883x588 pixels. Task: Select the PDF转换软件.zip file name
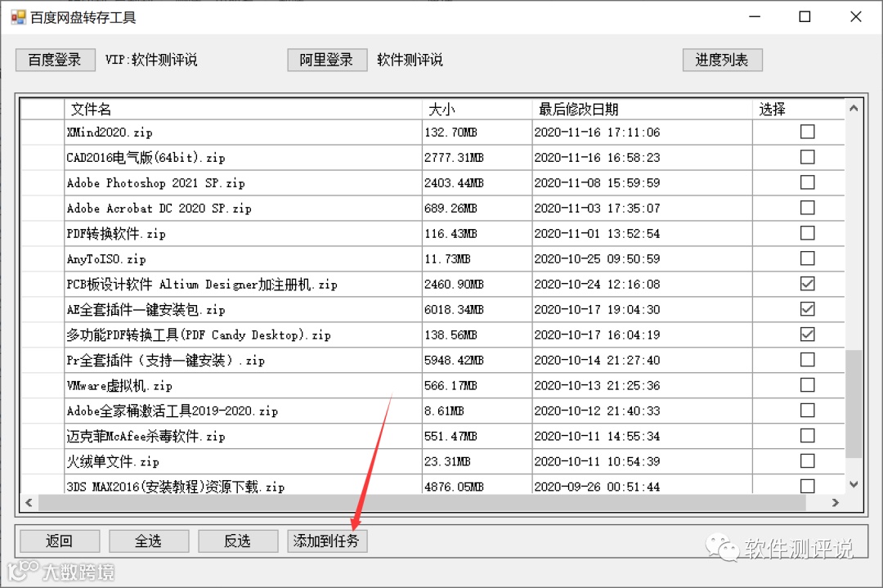(x=116, y=234)
